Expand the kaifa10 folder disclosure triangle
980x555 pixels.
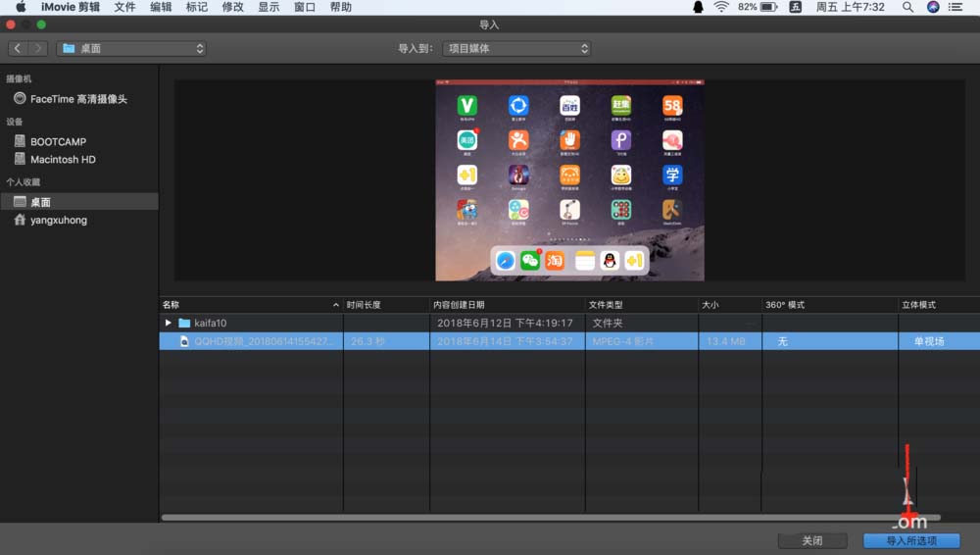coord(169,323)
